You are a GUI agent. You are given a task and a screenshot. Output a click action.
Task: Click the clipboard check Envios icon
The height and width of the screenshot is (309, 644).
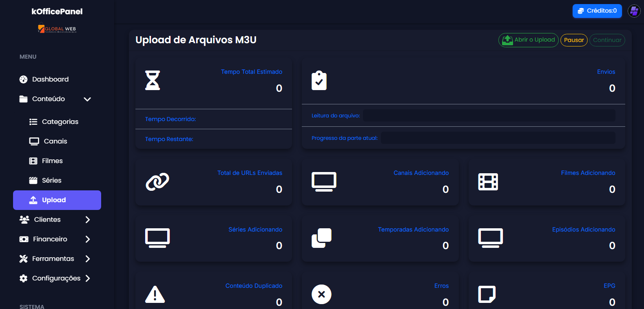click(x=319, y=81)
